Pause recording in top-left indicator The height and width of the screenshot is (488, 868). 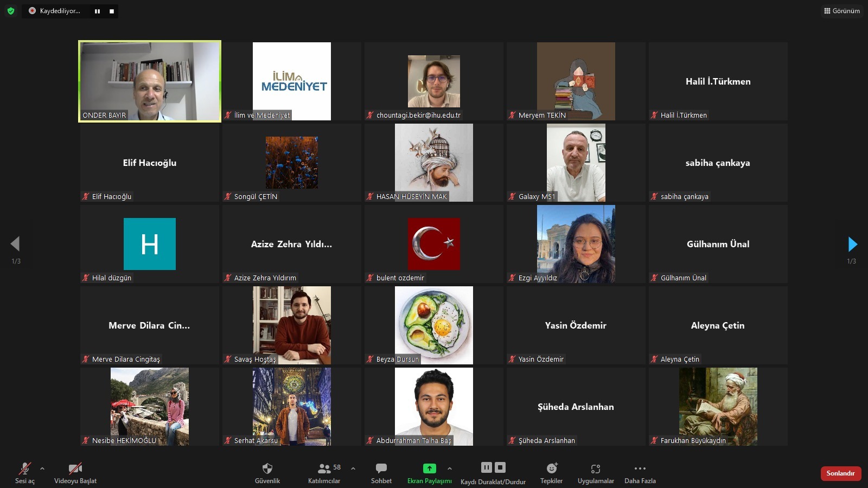[x=97, y=11]
